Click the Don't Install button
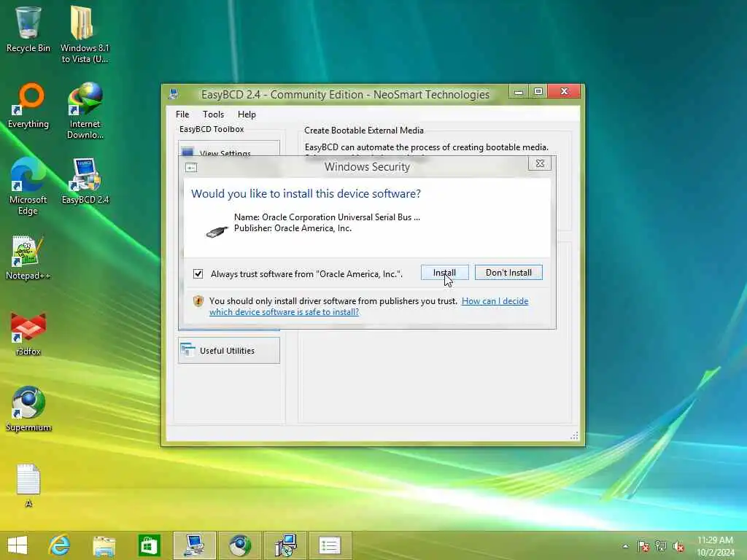Viewport: 747px width, 560px height. [508, 273]
